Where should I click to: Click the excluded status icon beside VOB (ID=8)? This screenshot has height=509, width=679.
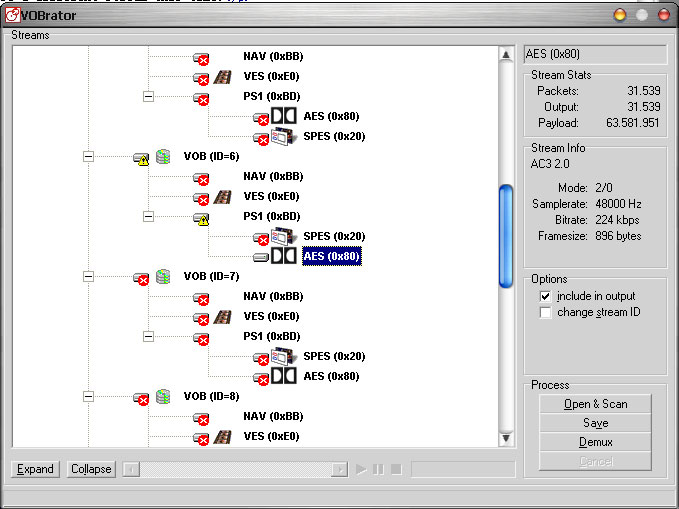tap(141, 399)
